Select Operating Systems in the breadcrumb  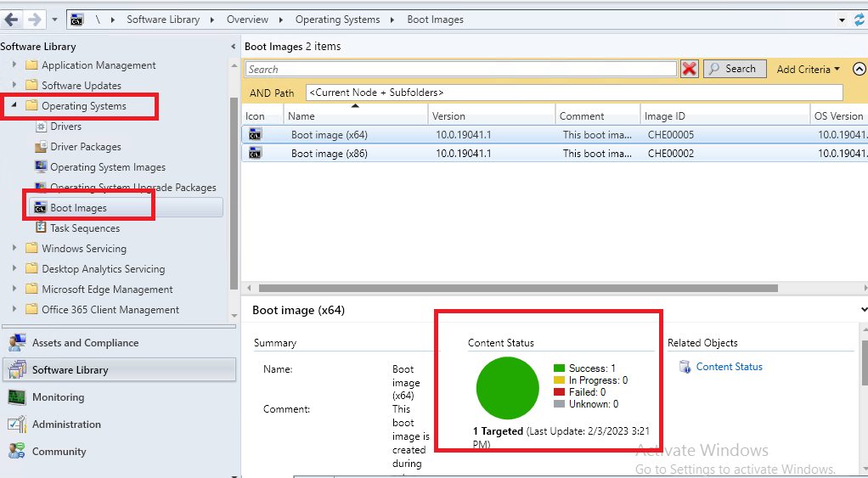tap(338, 20)
